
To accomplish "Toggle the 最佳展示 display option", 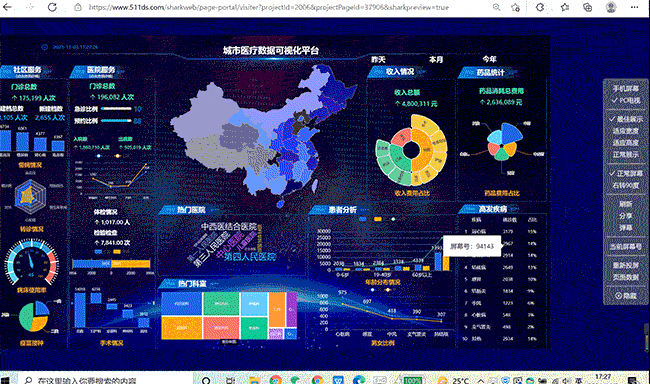I will (x=626, y=119).
